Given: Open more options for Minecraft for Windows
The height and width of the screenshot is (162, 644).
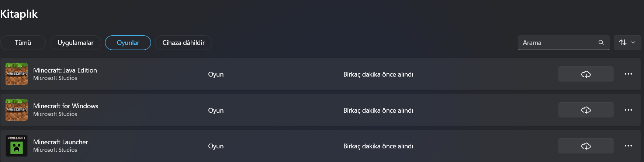Looking at the screenshot, I should [x=629, y=110].
